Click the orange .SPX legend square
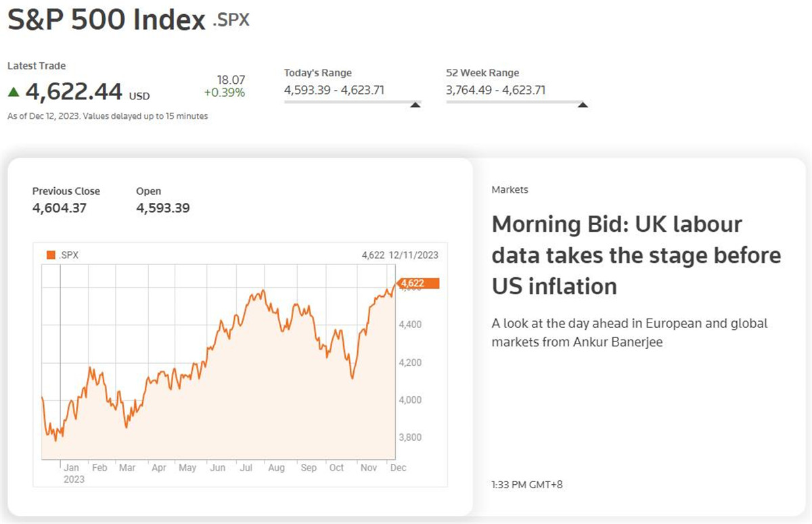 [50, 255]
